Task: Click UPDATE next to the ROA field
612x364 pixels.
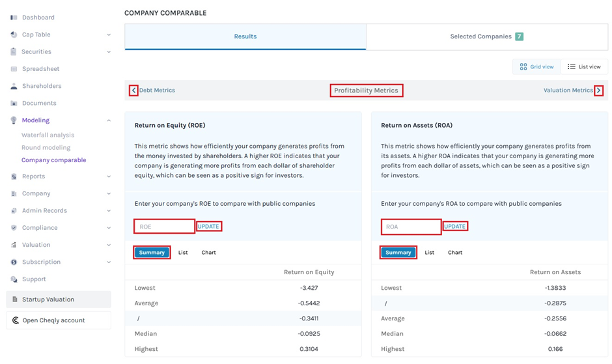Action: pos(454,226)
